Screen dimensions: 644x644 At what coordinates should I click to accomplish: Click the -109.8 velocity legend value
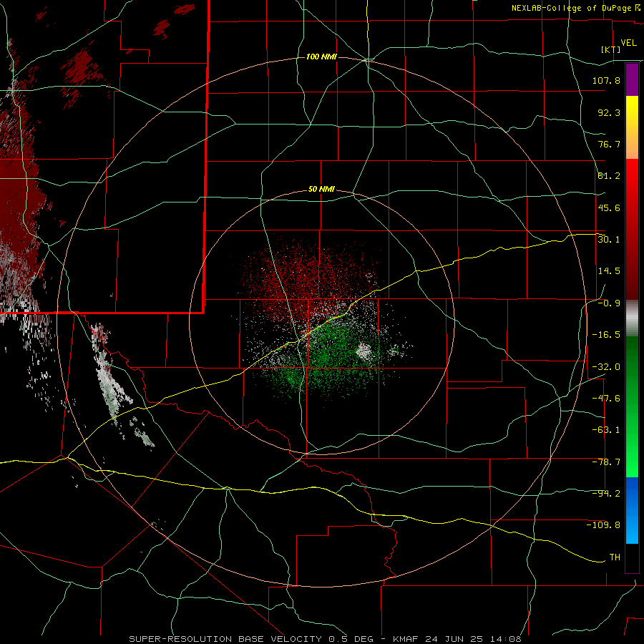click(x=603, y=525)
